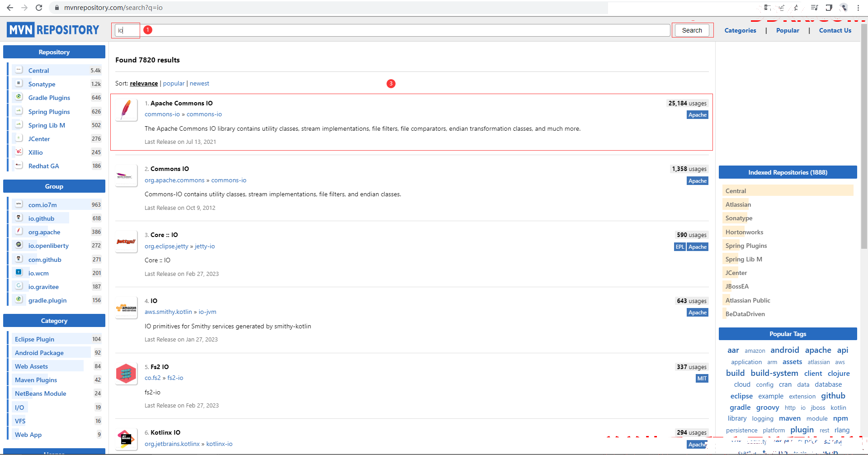The image size is (868, 455).
Task: Click the android popular tag
Action: pyautogui.click(x=785, y=350)
